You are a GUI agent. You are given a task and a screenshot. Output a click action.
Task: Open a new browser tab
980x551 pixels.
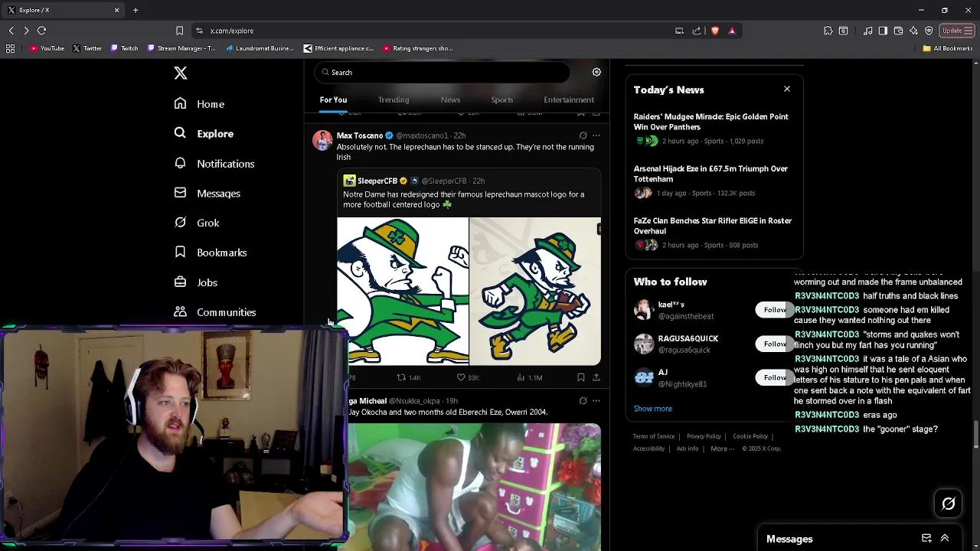136,10
